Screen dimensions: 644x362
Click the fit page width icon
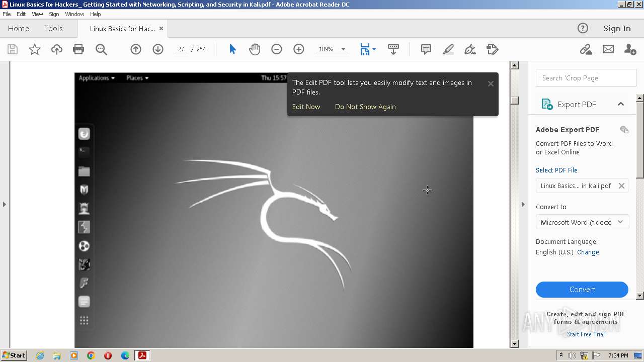click(365, 49)
